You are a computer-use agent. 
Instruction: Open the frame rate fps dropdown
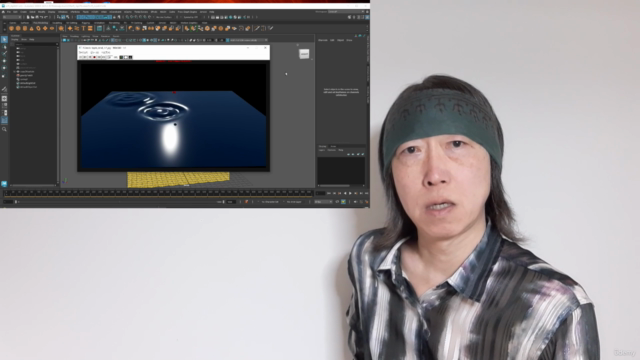[x=323, y=202]
